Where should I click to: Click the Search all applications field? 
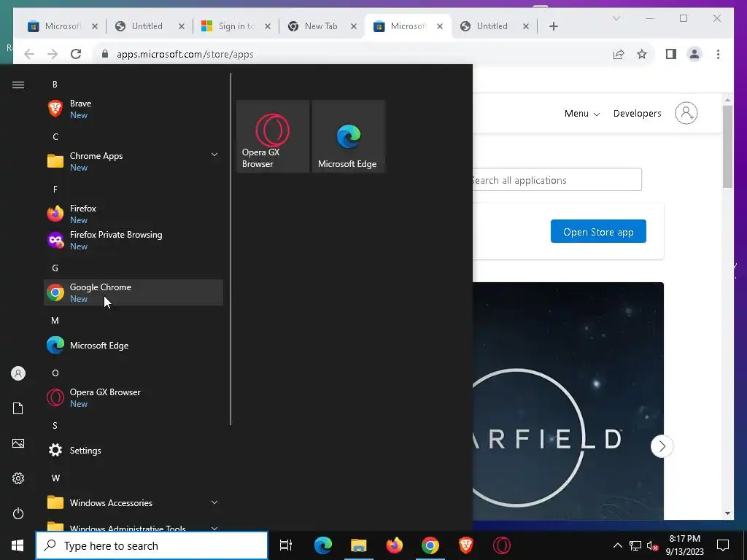pos(557,179)
